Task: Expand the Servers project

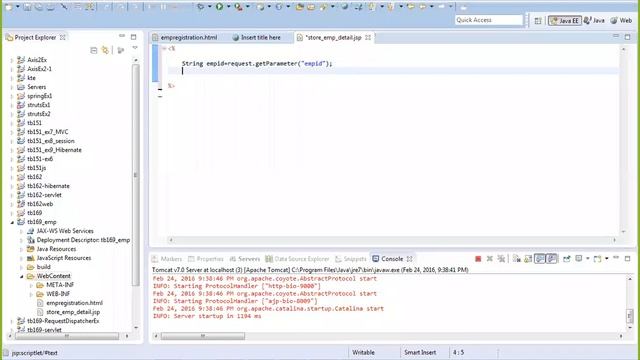Action: (12, 87)
